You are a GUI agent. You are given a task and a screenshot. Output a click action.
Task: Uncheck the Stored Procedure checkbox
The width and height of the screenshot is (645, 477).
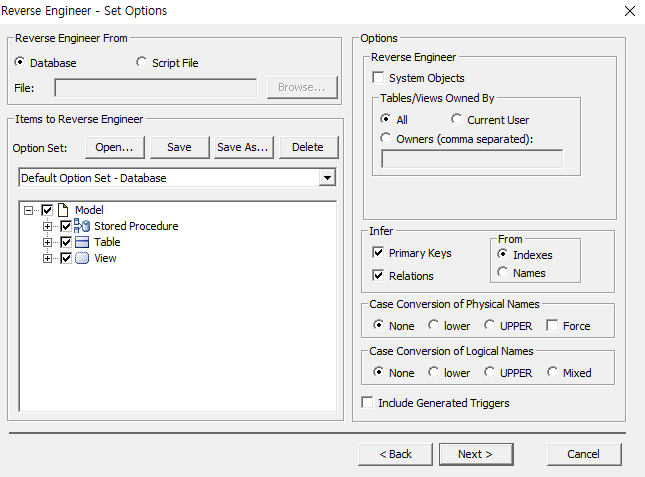(66, 226)
